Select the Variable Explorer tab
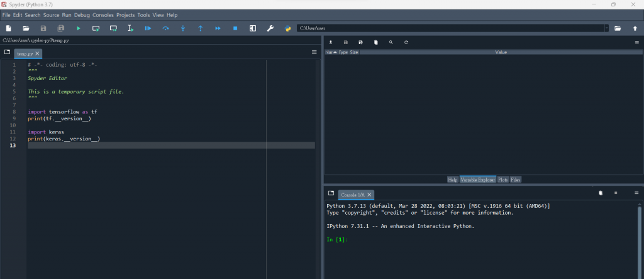The image size is (644, 279). [478, 180]
